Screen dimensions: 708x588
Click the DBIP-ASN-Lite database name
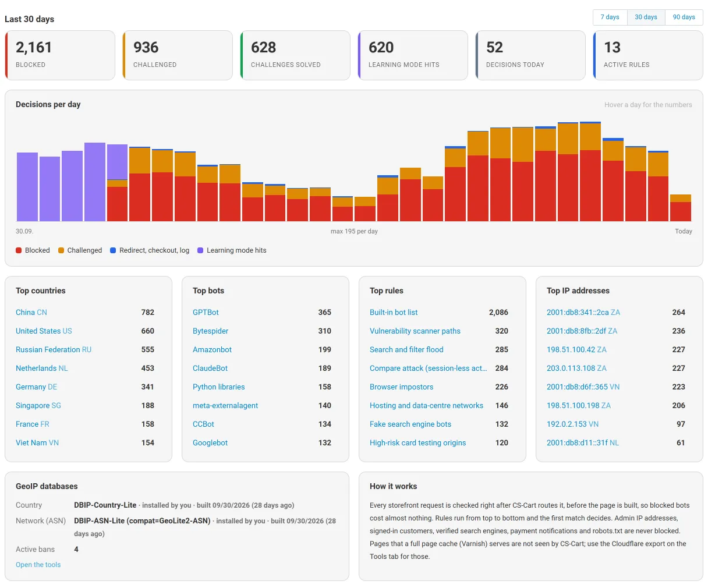(x=142, y=521)
